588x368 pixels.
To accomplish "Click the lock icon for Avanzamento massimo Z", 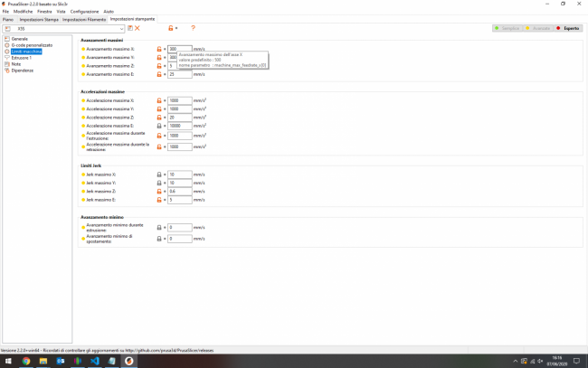I will (159, 66).
